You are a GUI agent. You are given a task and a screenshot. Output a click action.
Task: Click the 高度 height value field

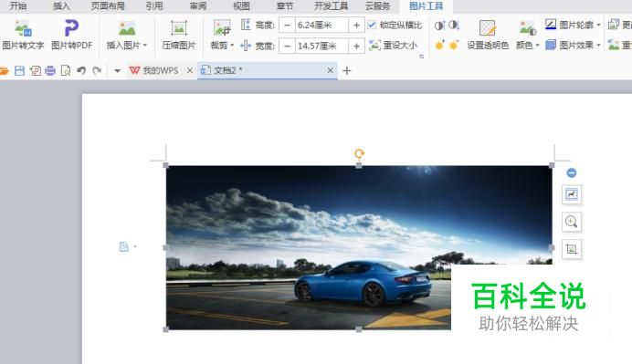point(321,25)
